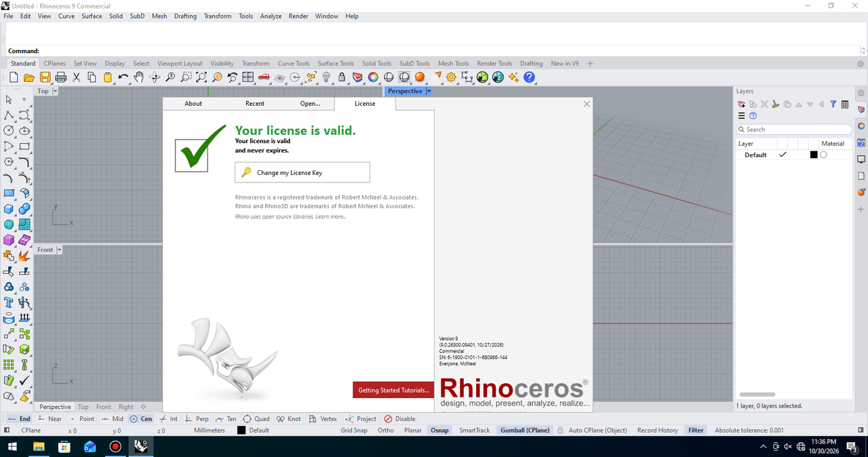Image resolution: width=868 pixels, height=457 pixels.
Task: Click the Cut scissors icon
Action: tap(77, 77)
